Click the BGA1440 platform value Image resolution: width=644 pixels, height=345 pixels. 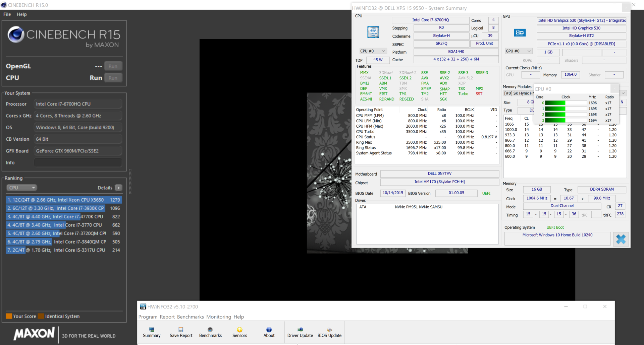point(456,52)
